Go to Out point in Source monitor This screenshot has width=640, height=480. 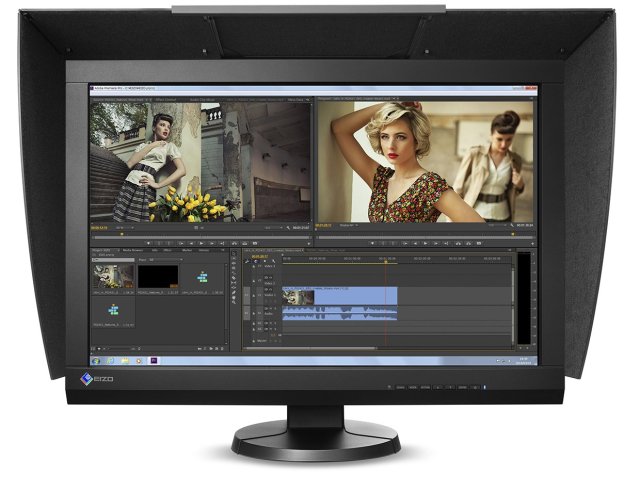(x=222, y=243)
